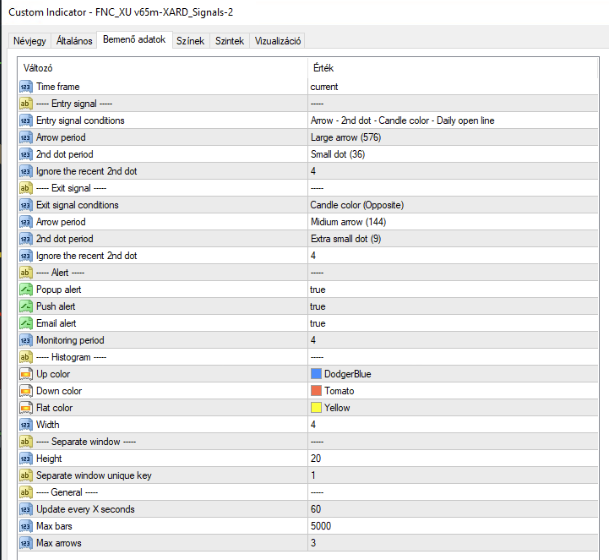The image size is (609, 560).
Task: Open Entry signal conditions value dropdown
Action: 402,121
